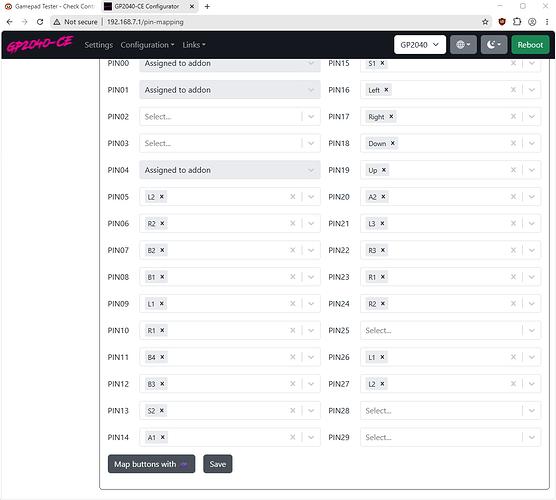
Task: Open the GP2040 profile dropdown
Action: 420,45
